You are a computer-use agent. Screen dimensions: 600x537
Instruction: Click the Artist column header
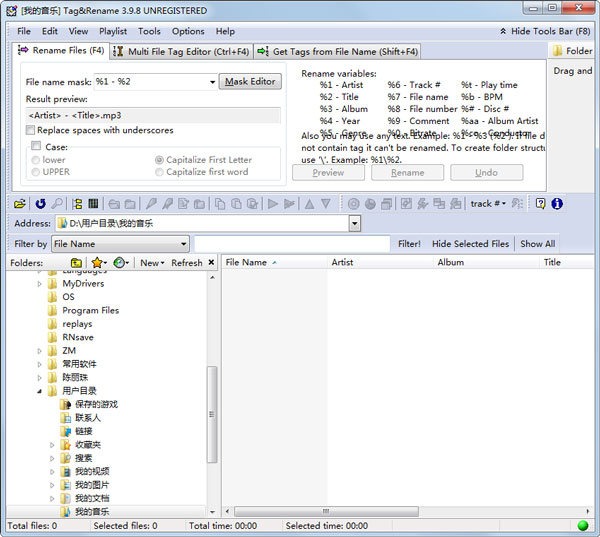point(380,263)
